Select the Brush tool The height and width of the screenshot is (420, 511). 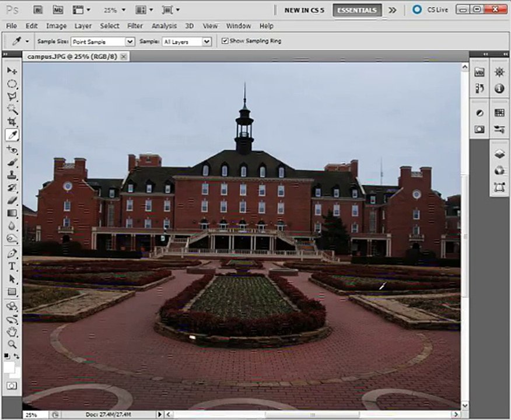point(12,162)
